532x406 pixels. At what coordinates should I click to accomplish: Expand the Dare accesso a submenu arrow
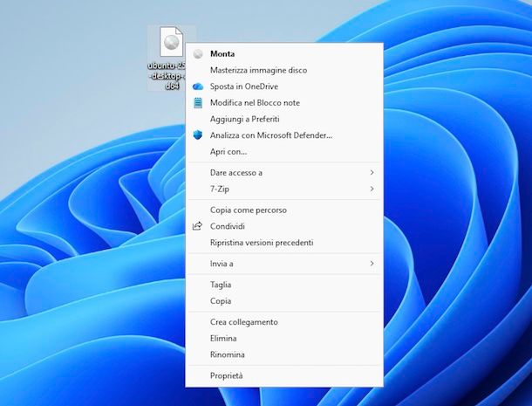tap(372, 173)
